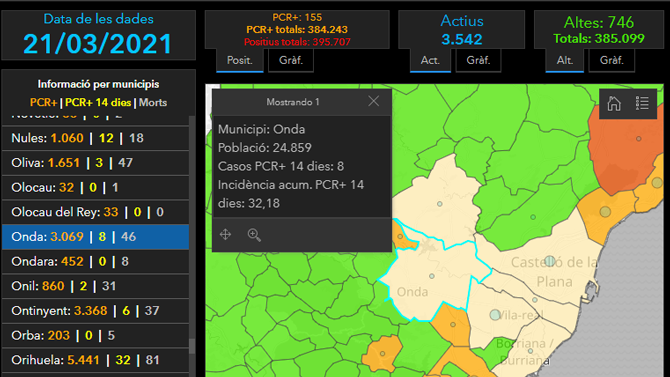The image size is (670, 377).
Task: Open the Gràf. tab under PCR+ panel
Action: tap(291, 60)
